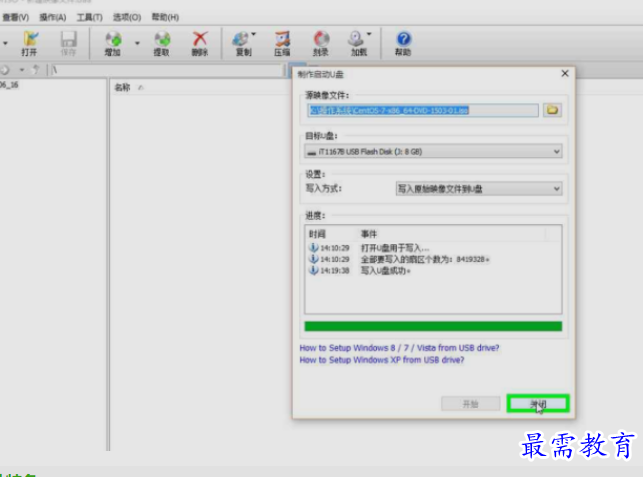Click the 源映像文件 path input field

[x=423, y=110]
